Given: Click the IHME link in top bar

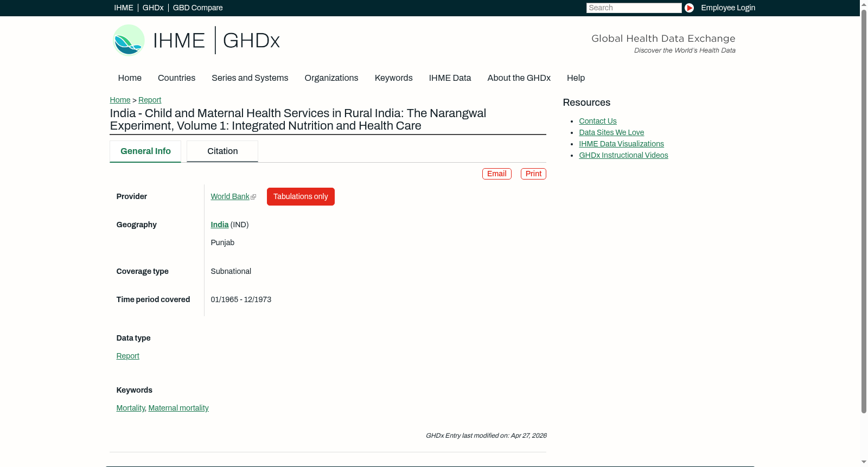Looking at the screenshot, I should pos(124,8).
